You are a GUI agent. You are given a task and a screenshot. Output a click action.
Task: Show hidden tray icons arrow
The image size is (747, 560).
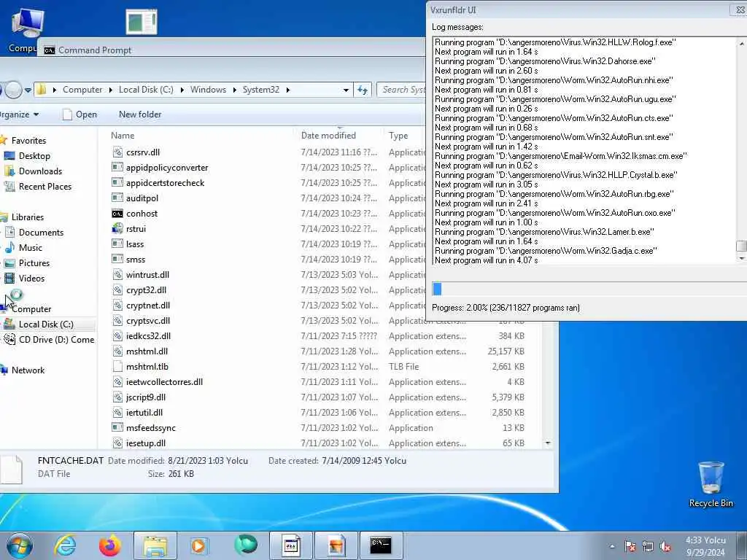point(612,547)
